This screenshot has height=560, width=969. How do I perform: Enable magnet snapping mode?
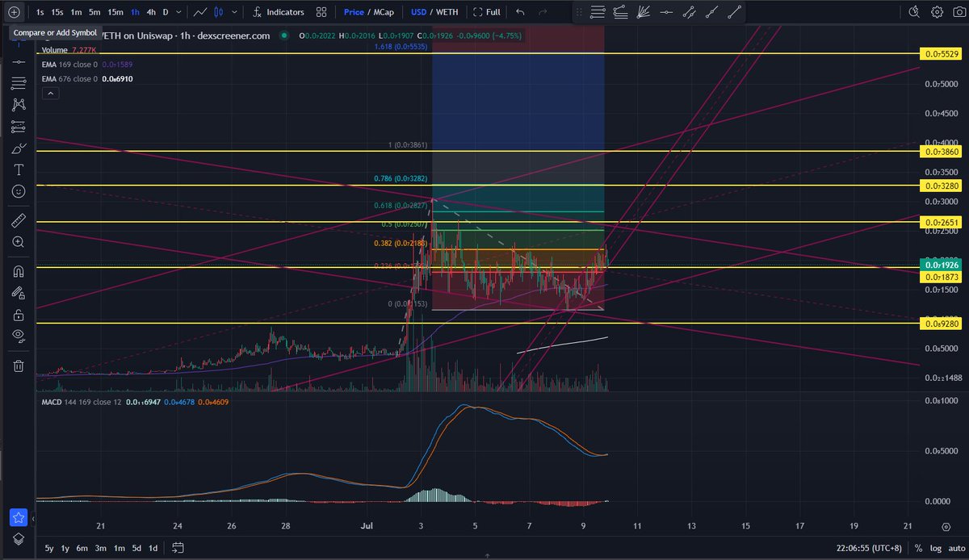click(x=18, y=271)
